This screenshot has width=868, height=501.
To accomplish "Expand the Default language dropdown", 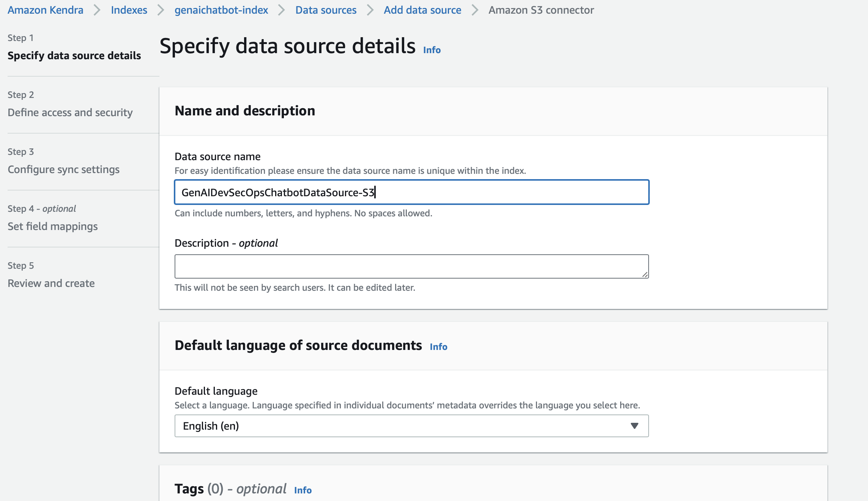I will pyautogui.click(x=411, y=426).
